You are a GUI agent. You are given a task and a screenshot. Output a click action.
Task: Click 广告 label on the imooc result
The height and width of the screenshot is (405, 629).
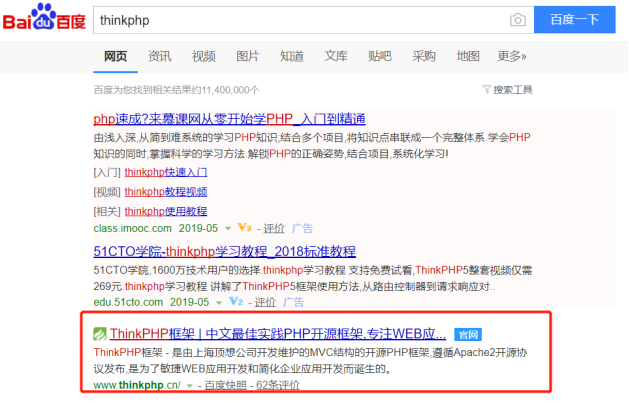tap(302, 229)
